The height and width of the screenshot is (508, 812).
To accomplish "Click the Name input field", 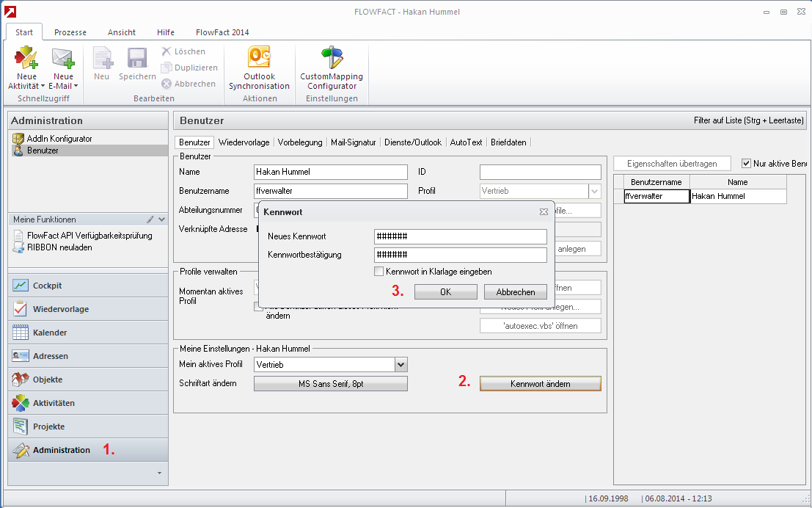I will [x=331, y=172].
